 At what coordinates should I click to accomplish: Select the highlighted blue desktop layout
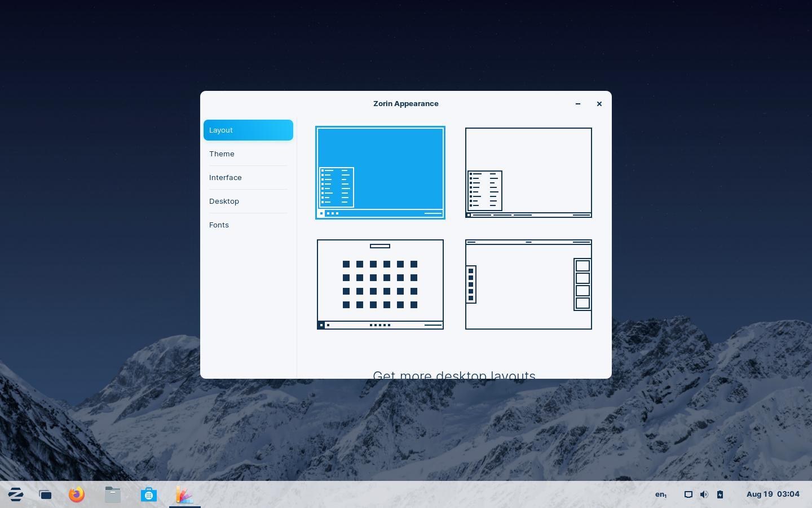click(380, 172)
